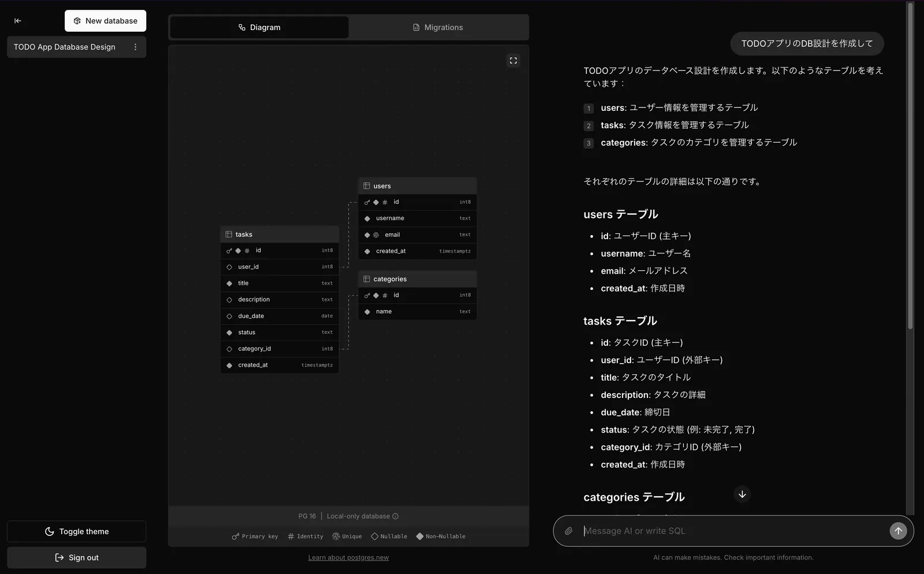Click the nullable diamond icon on due_date
The image size is (924, 574).
tap(229, 316)
